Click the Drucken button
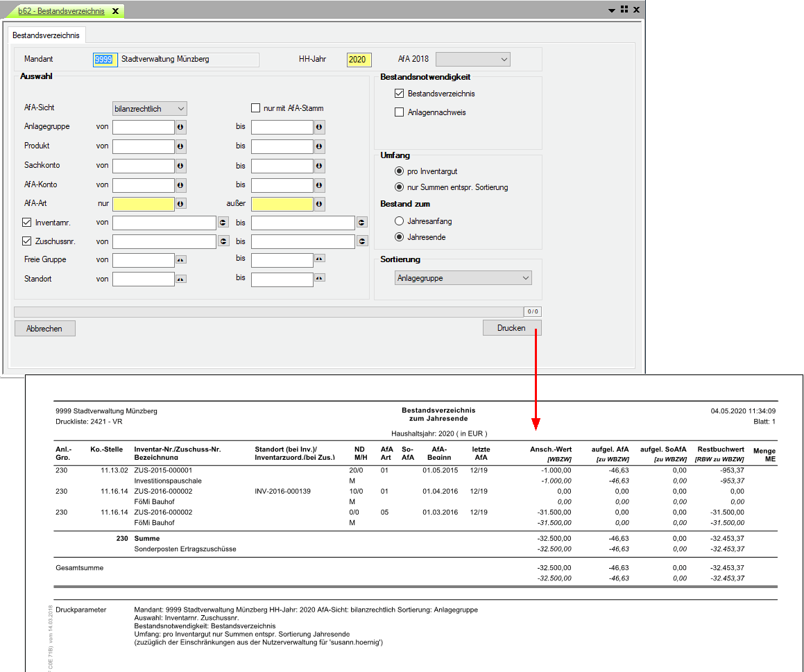The image size is (804, 672). [511, 328]
